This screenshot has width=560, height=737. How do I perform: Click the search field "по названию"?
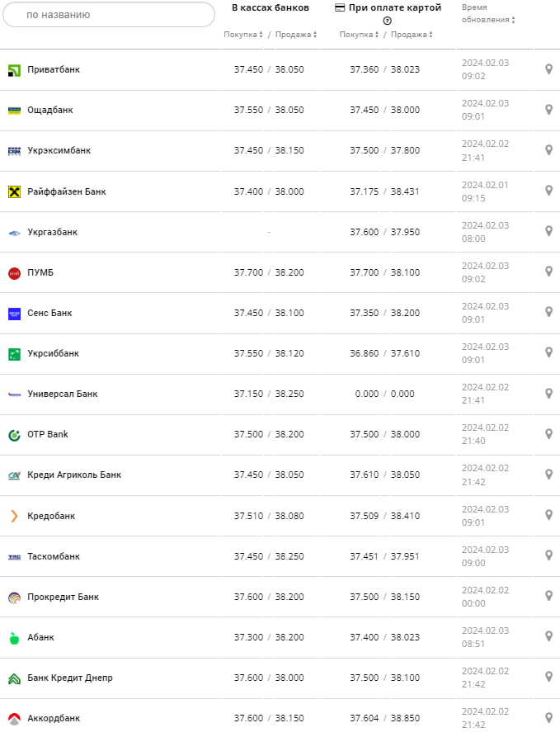tap(108, 15)
